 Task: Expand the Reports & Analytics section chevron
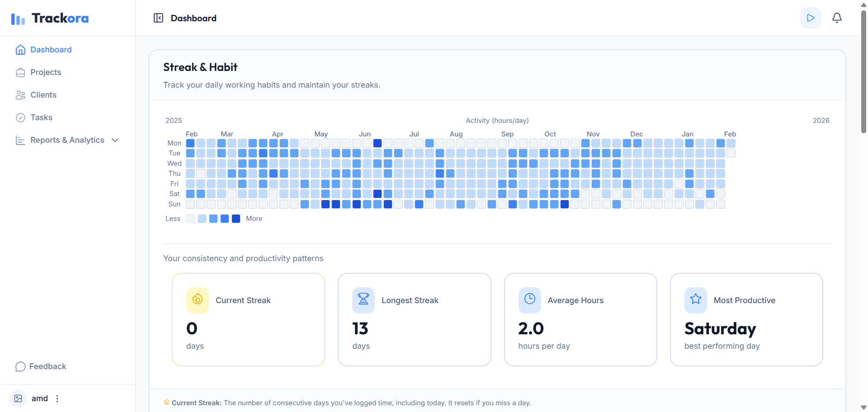(115, 140)
